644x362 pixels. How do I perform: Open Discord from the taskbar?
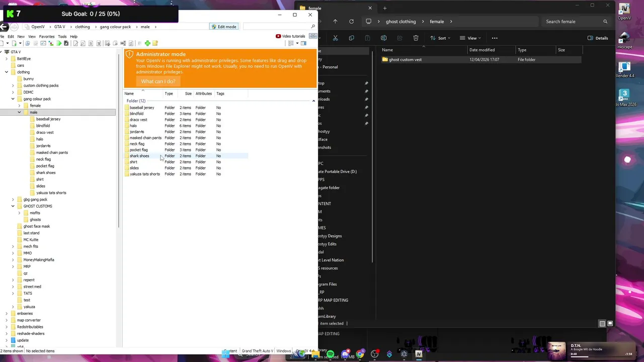(345, 354)
